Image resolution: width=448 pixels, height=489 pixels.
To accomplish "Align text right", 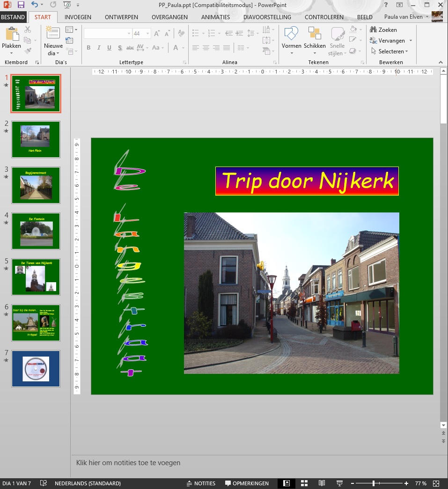I will point(216,48).
